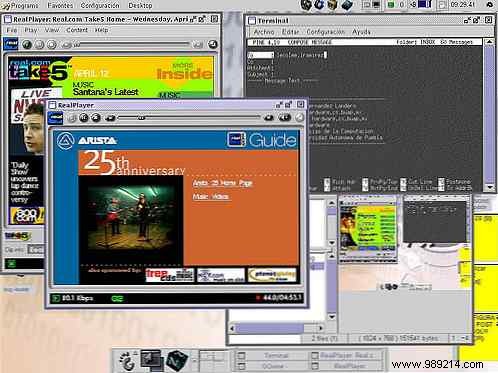This screenshot has height=373, width=498.
Task: Click the green status icon left of the Kbps readout
Action: [55, 298]
